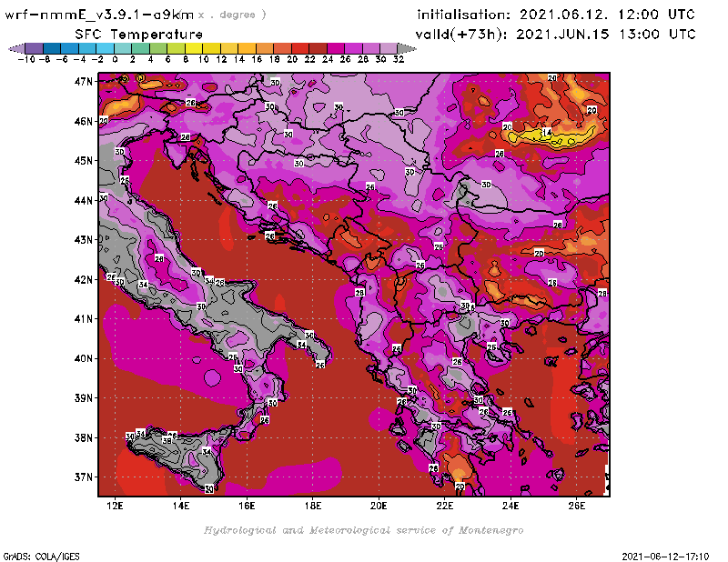Click the '18' value under the color bar
The height and width of the screenshot is (562, 728).
coord(275,59)
